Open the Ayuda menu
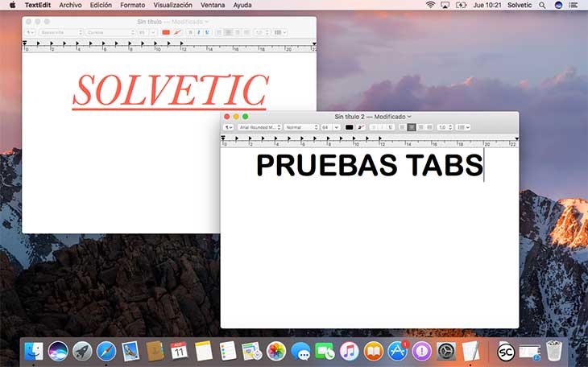Image resolution: width=588 pixels, height=367 pixels. click(242, 5)
